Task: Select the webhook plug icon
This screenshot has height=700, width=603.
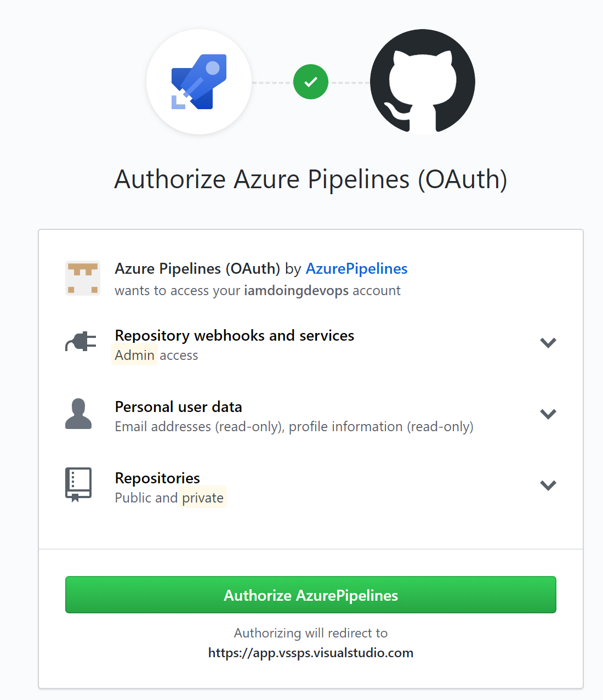Action: [80, 341]
